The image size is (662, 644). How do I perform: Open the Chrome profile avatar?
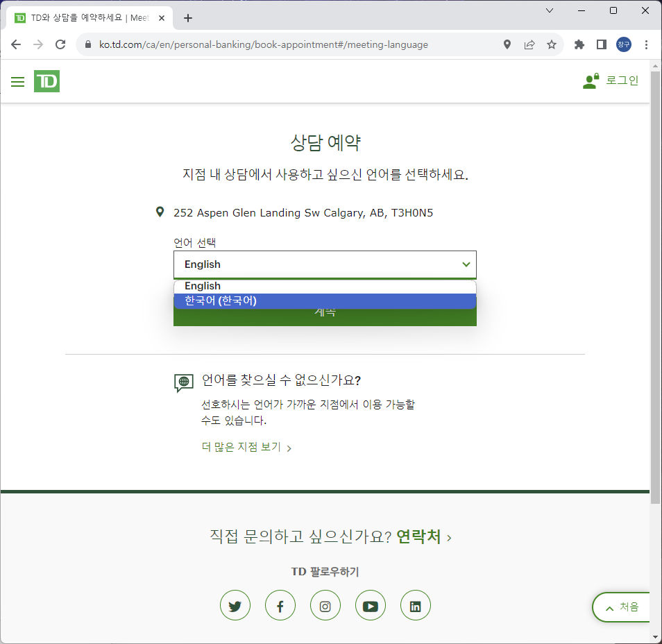(x=624, y=44)
